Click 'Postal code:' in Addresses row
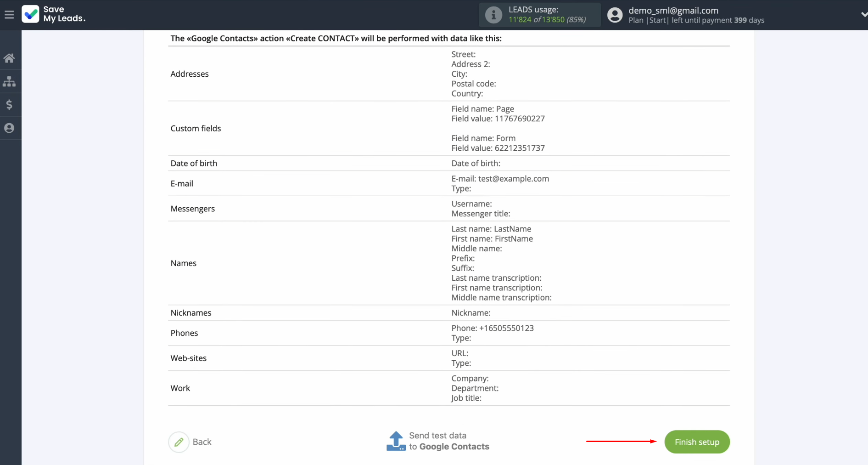Viewport: 868px width, 465px height. tap(474, 84)
